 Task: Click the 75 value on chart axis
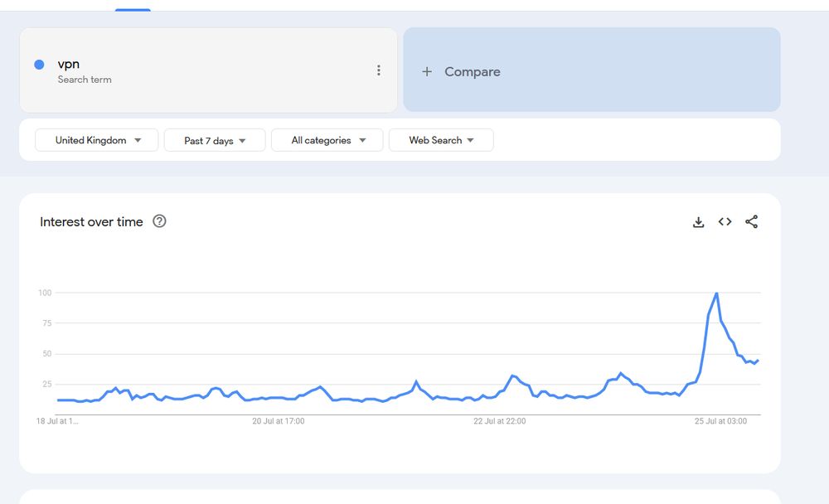[x=47, y=323]
